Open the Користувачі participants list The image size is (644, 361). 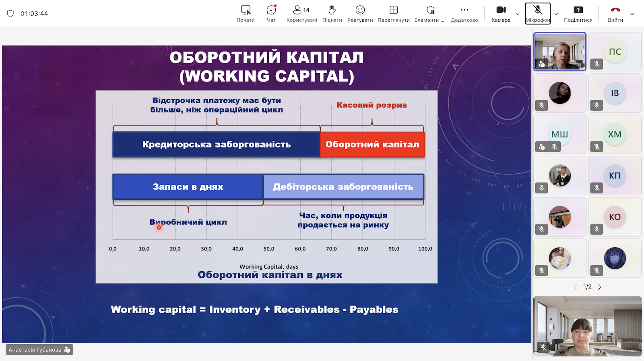click(x=301, y=13)
